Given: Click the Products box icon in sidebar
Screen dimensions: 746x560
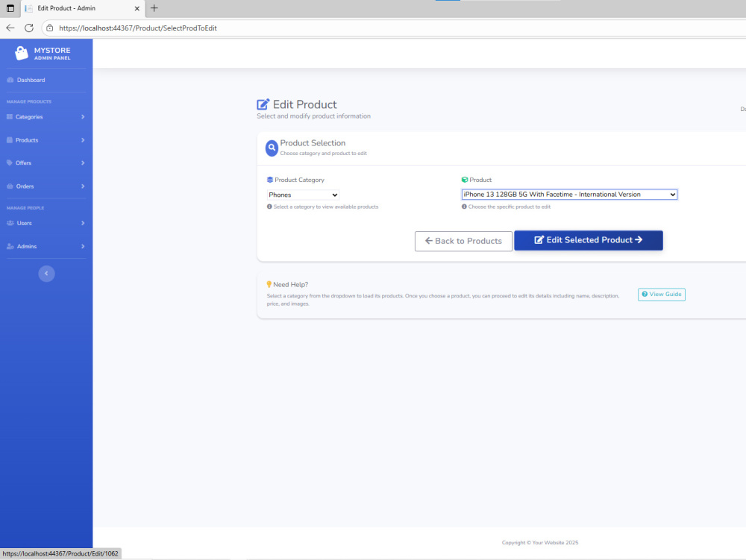Looking at the screenshot, I should (10, 139).
